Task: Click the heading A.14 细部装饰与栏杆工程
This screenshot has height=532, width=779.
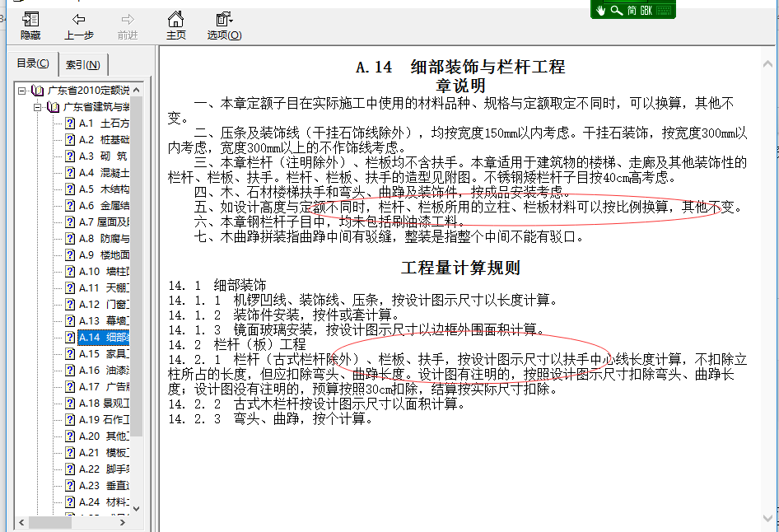Action: click(460, 67)
